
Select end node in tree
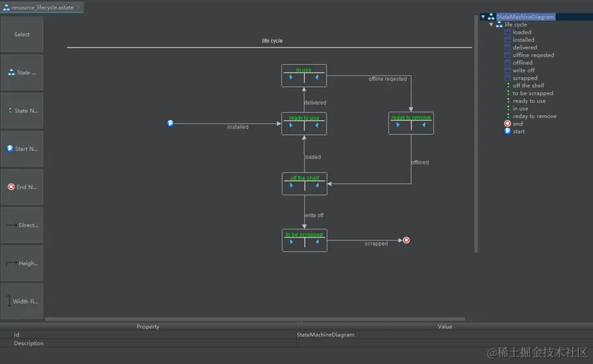pos(518,124)
